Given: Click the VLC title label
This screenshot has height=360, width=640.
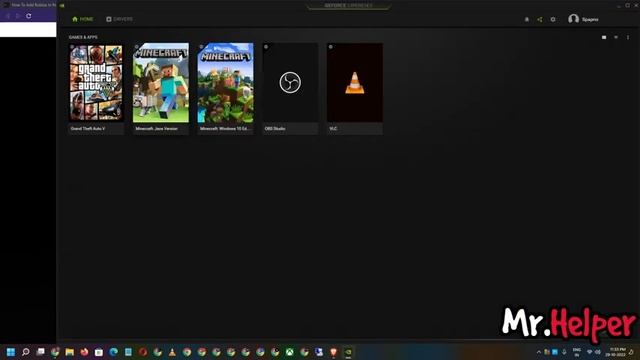Looking at the screenshot, I should [x=333, y=129].
